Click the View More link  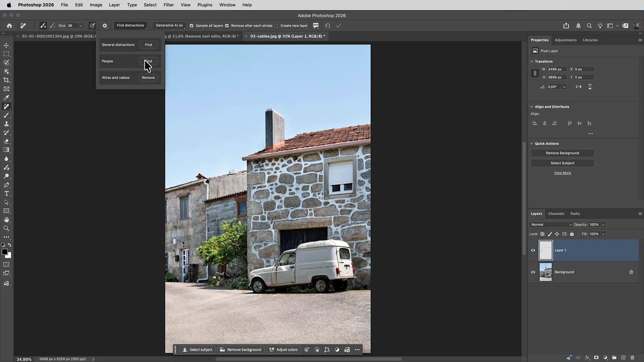coord(562,173)
